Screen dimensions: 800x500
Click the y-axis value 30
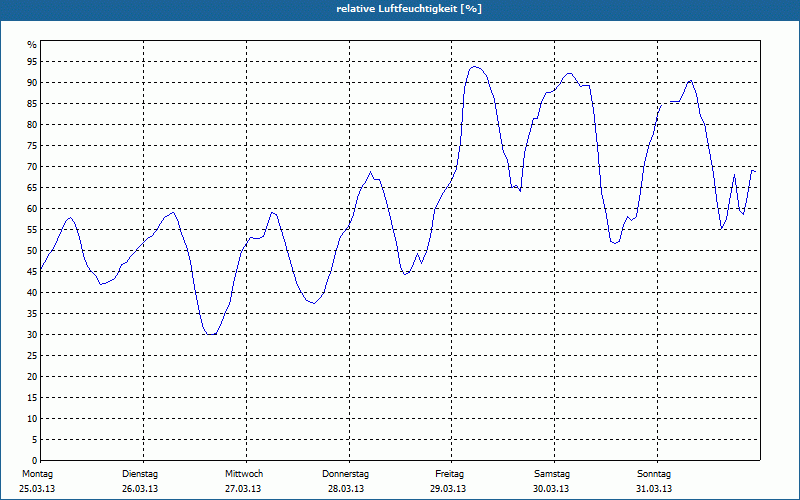(32, 335)
